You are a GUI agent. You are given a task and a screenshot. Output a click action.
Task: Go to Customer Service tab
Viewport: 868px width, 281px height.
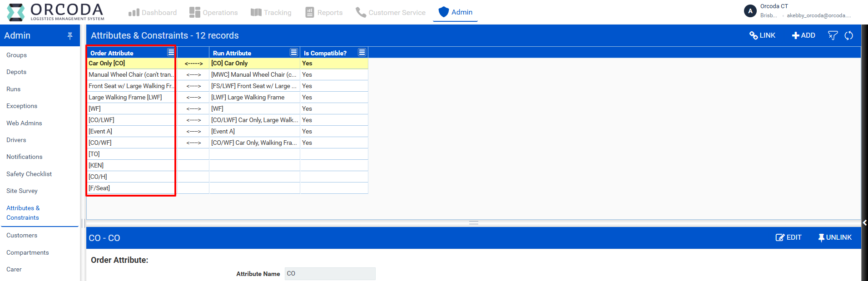(x=390, y=13)
